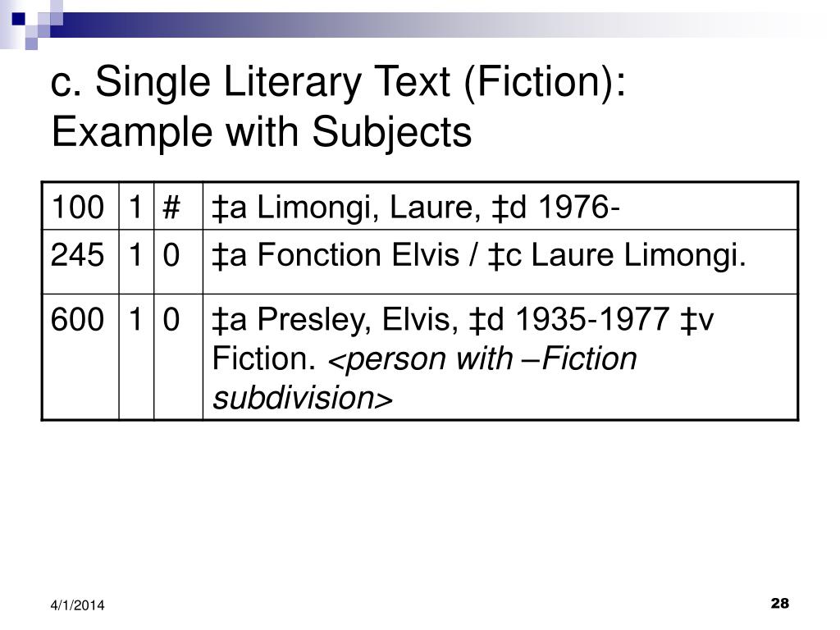Viewport: 840px width, 630px height.
Task: Click the 'Example with Subjects' subtitle line
Action: (x=262, y=132)
